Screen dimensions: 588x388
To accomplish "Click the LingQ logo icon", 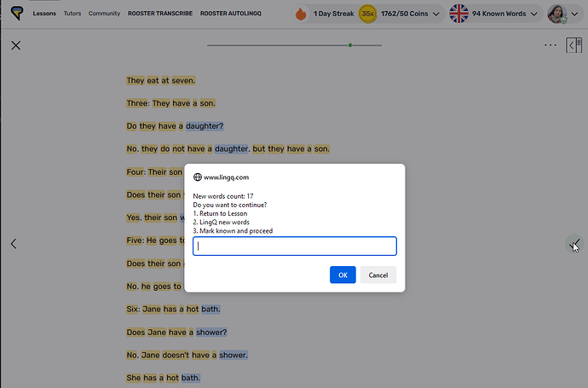I will point(17,13).
